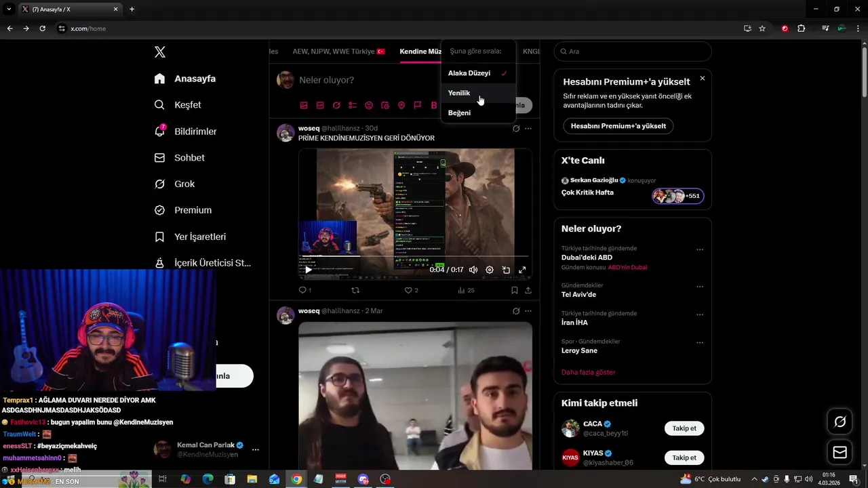Open Keşfet in the left sidebar

tap(178, 105)
